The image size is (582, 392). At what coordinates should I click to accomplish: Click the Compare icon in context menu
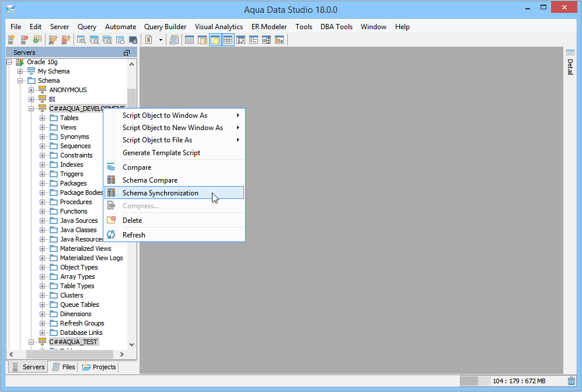pyautogui.click(x=111, y=167)
